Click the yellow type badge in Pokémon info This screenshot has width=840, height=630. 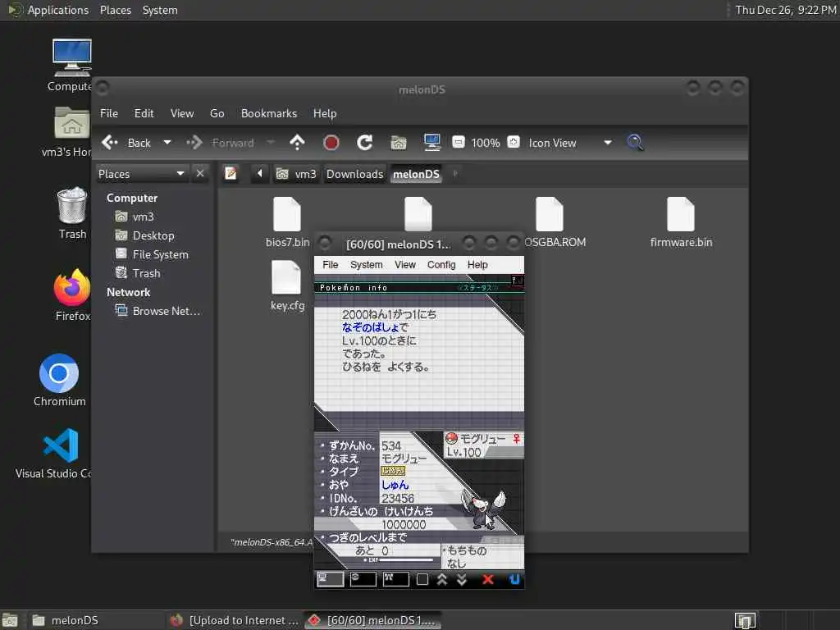[x=393, y=472]
